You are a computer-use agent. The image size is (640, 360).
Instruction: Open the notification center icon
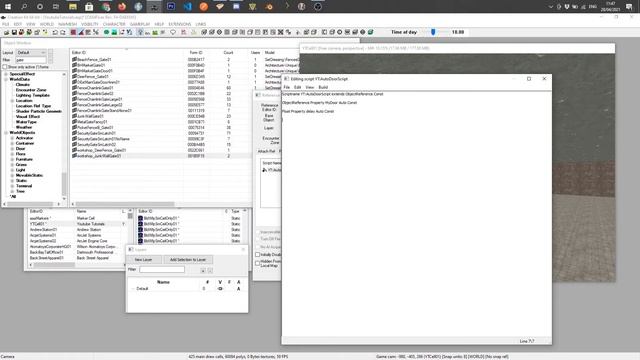pyautogui.click(x=629, y=7)
